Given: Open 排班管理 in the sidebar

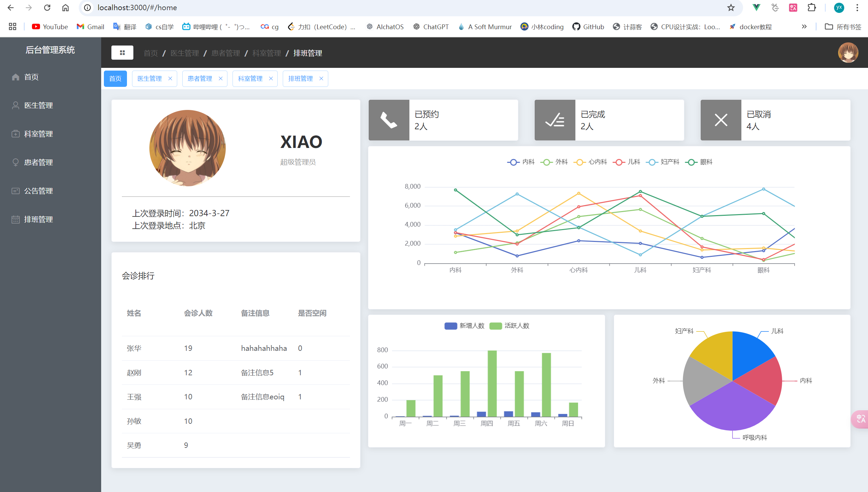Looking at the screenshot, I should point(38,220).
